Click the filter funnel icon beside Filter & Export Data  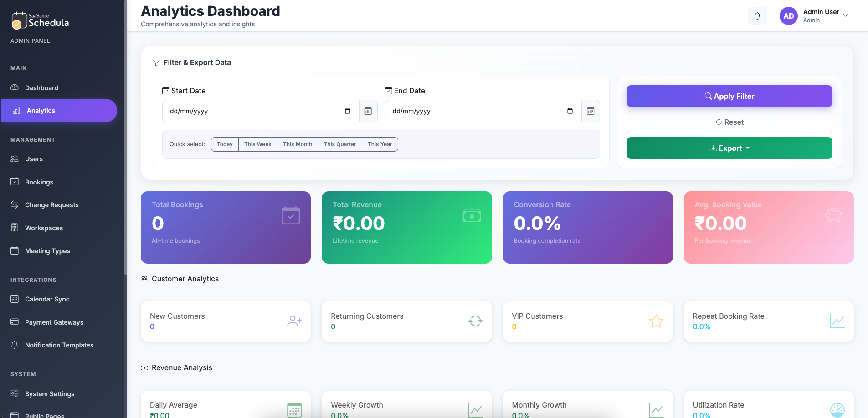point(156,62)
